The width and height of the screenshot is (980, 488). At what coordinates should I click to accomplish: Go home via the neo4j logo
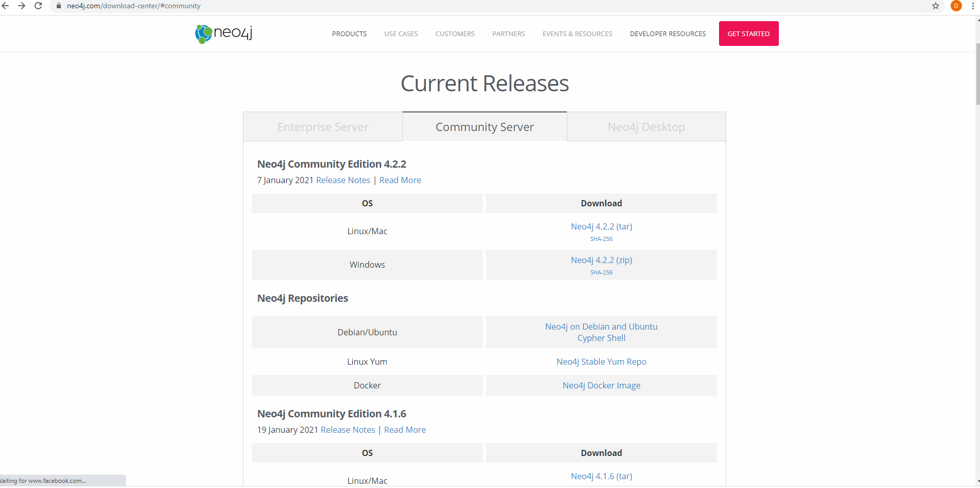coord(224,34)
